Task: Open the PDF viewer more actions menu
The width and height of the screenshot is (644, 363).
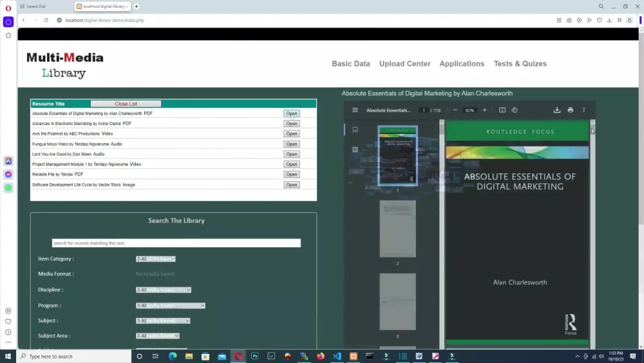Action: coord(583,110)
